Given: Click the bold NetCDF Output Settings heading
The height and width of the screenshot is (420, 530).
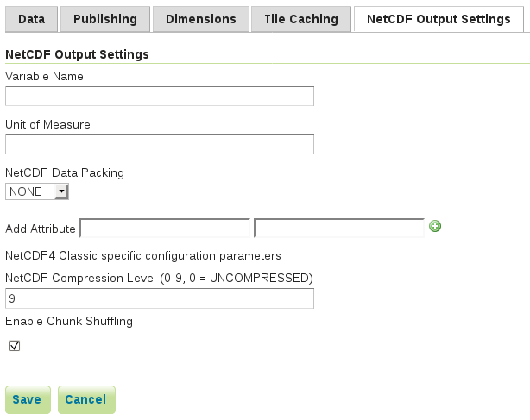Looking at the screenshot, I should (x=77, y=54).
